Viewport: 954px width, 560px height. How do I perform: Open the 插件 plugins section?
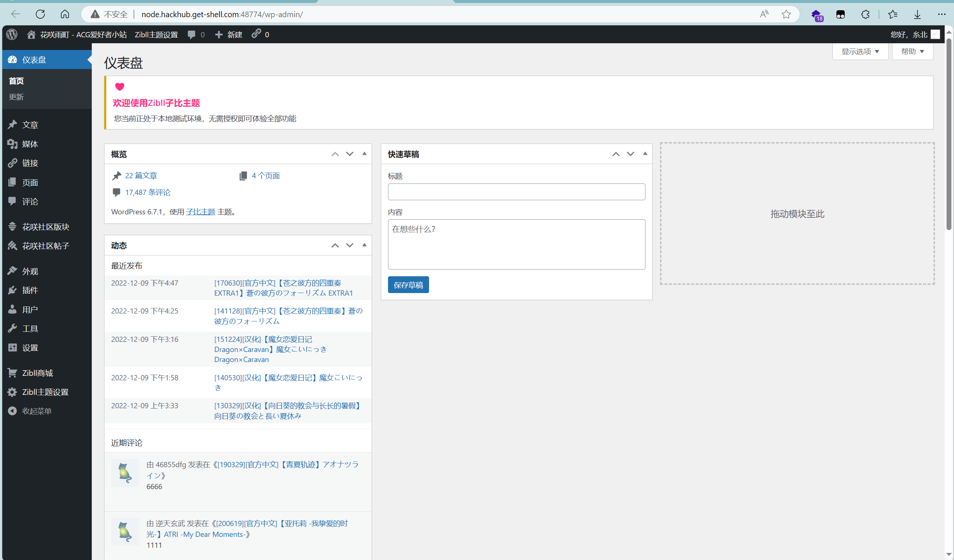(30, 290)
